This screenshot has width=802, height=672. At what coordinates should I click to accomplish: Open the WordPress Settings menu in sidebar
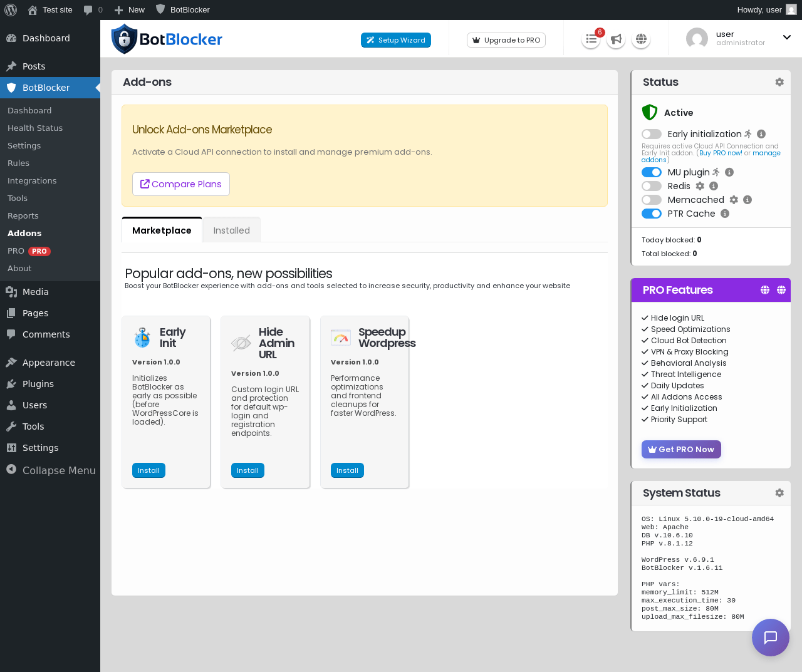(50, 448)
